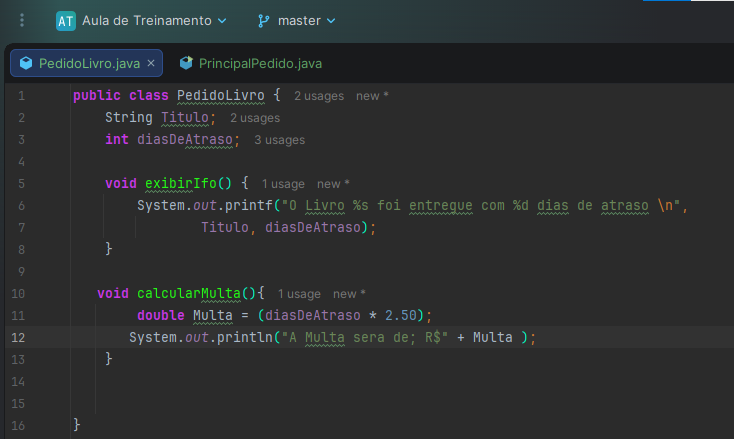Click the word entregue in the printf string
This screenshot has width=734, height=439.
pos(440,205)
